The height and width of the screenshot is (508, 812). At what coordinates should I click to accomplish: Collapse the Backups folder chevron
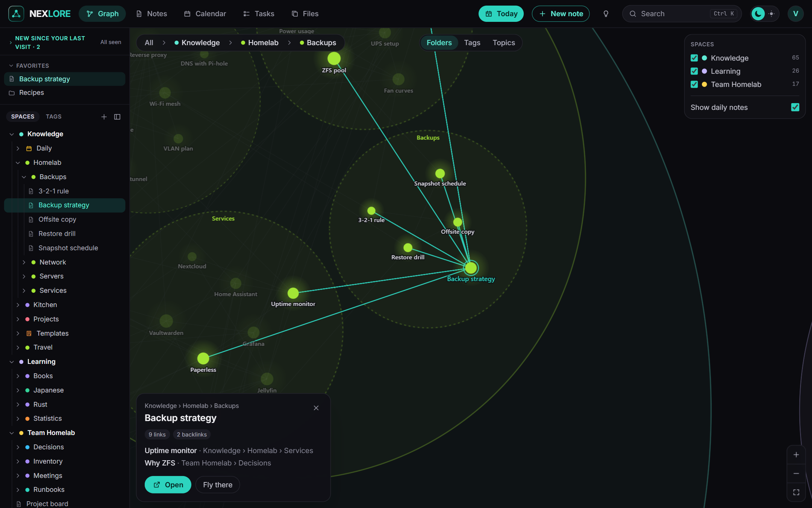(x=24, y=177)
